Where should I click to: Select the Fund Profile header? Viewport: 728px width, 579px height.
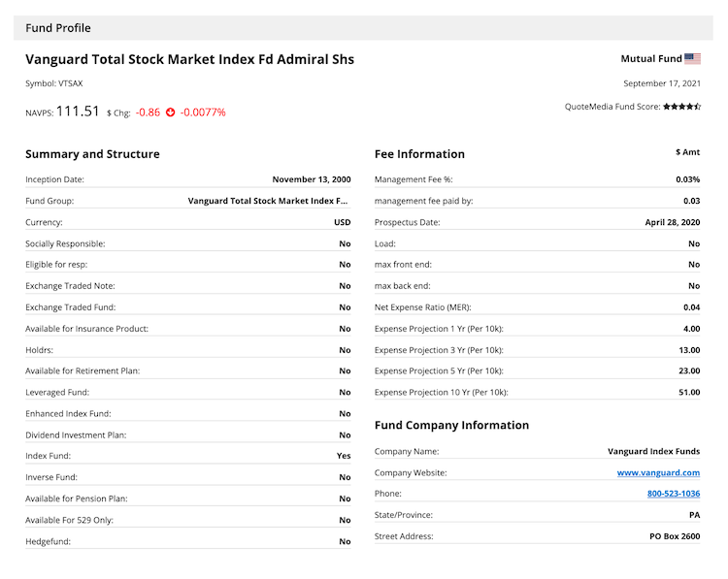(x=58, y=28)
